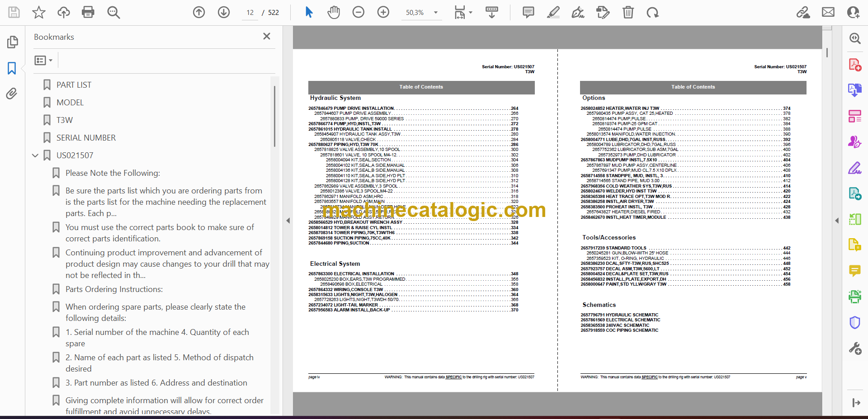Image resolution: width=868 pixels, height=419 pixels.
Task: Edit the current page number field
Action: click(250, 13)
